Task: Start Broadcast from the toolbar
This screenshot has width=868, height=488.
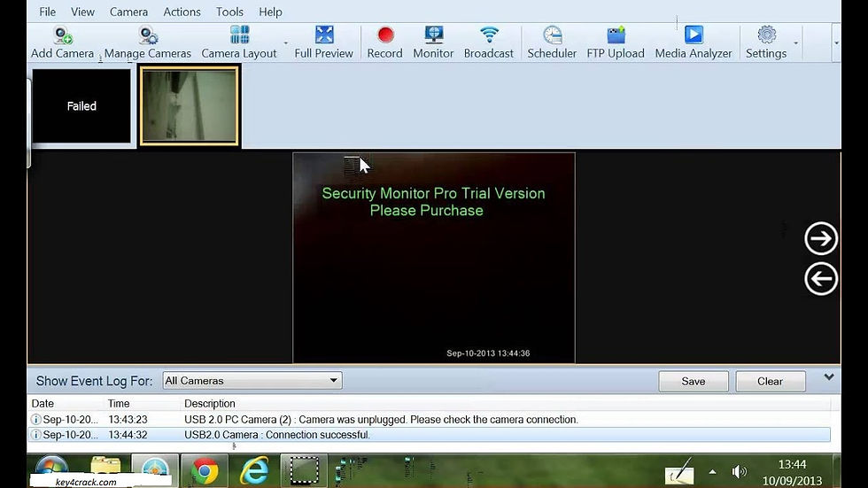Action: click(489, 43)
